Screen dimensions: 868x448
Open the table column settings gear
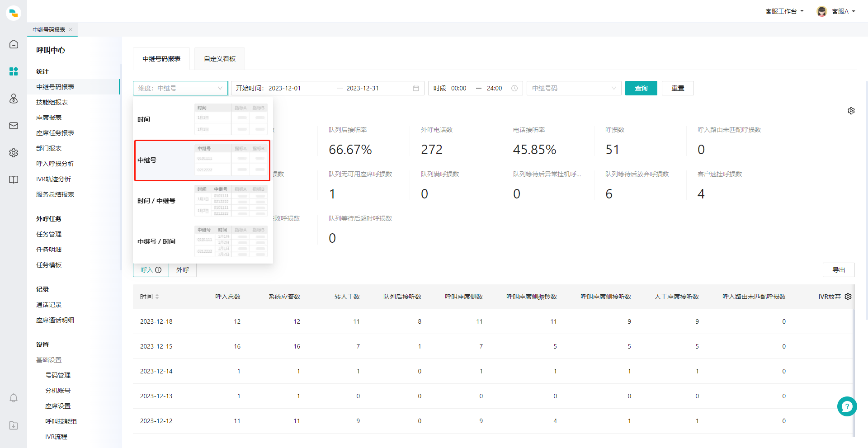tap(848, 297)
